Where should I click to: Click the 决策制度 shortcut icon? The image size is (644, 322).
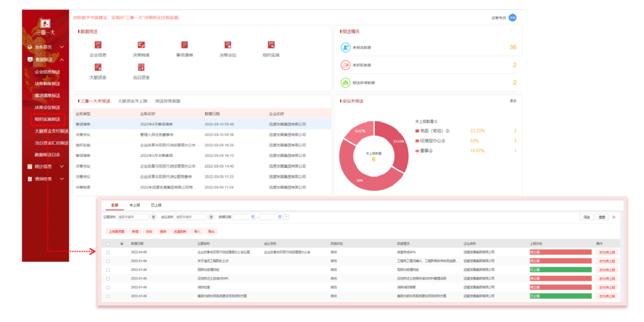click(x=141, y=45)
